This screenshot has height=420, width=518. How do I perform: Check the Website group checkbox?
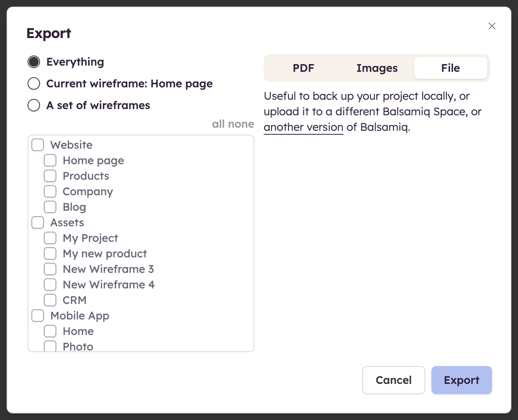(x=38, y=145)
